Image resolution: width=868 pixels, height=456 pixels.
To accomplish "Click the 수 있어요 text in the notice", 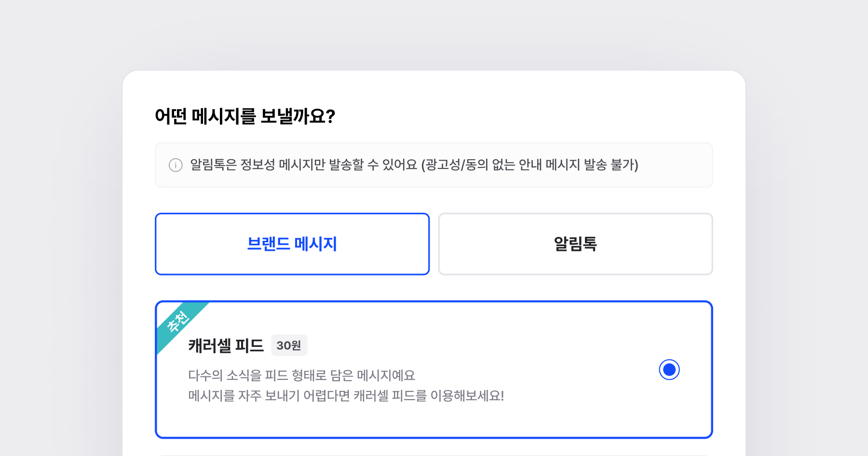I will click(392, 165).
